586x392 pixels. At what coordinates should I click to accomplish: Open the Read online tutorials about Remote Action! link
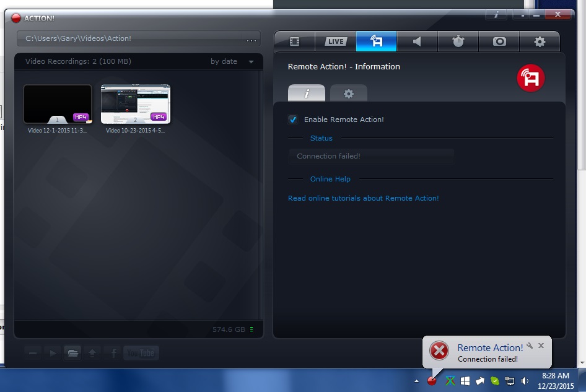[x=363, y=198]
